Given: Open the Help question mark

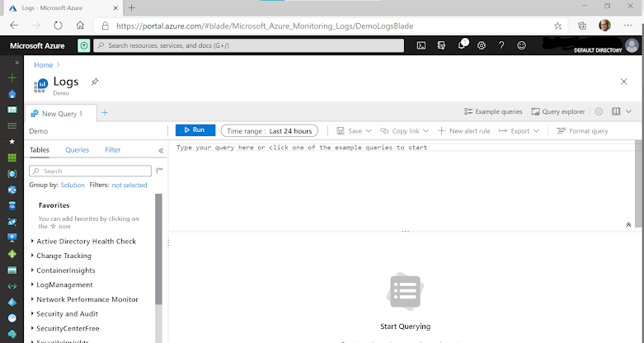Looking at the screenshot, I should [x=501, y=45].
